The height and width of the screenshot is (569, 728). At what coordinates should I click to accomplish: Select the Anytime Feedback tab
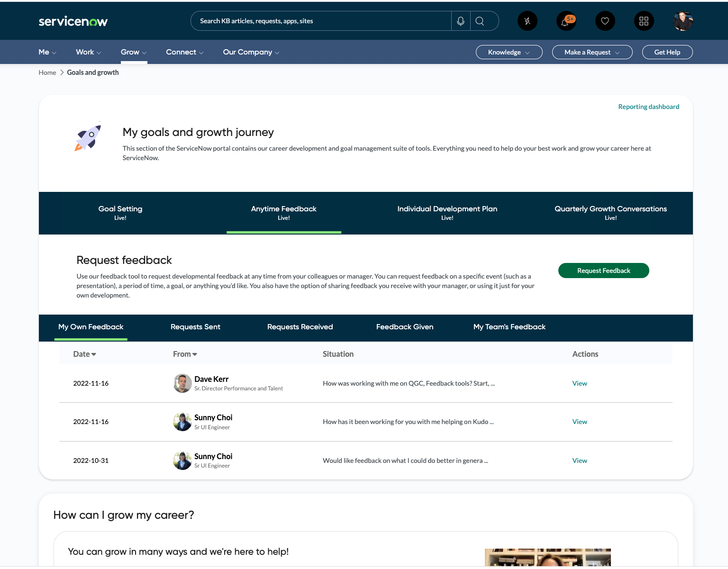click(x=284, y=213)
